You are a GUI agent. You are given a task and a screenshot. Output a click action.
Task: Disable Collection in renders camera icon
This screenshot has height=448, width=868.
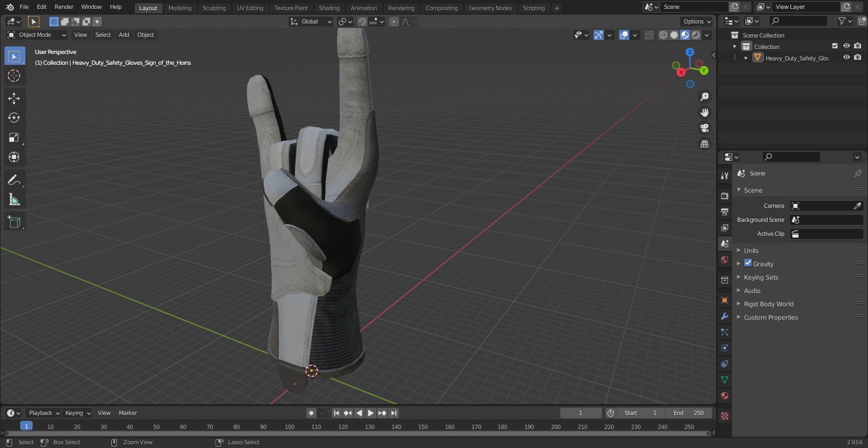point(858,46)
